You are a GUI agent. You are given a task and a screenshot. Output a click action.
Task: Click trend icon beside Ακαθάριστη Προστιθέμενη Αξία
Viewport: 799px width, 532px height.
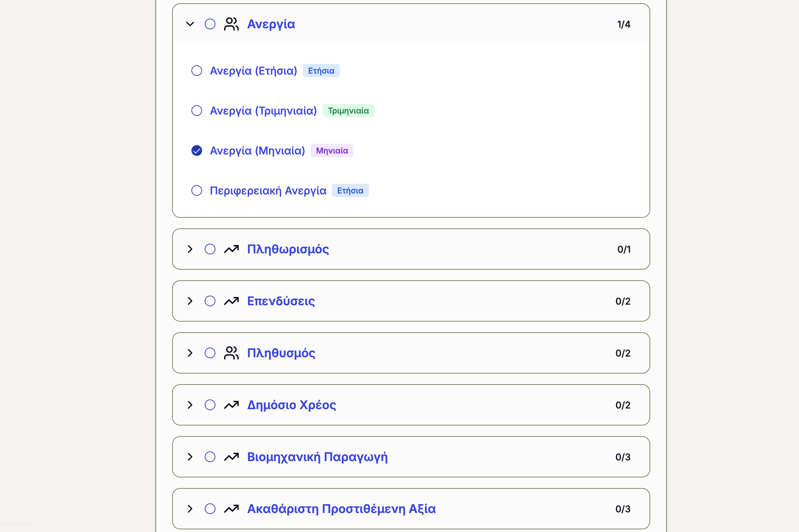tap(231, 509)
